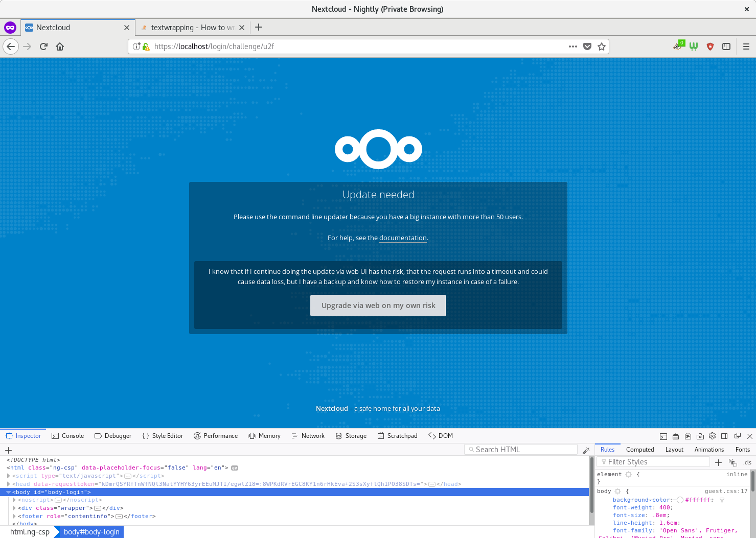Create a new node with plus icon
This screenshot has width=756, height=538.
tap(8, 450)
